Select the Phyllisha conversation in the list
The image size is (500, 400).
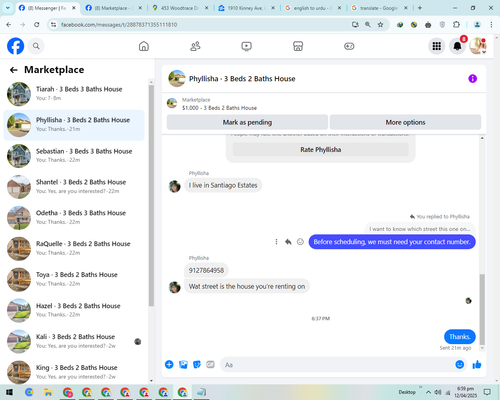tap(74, 125)
